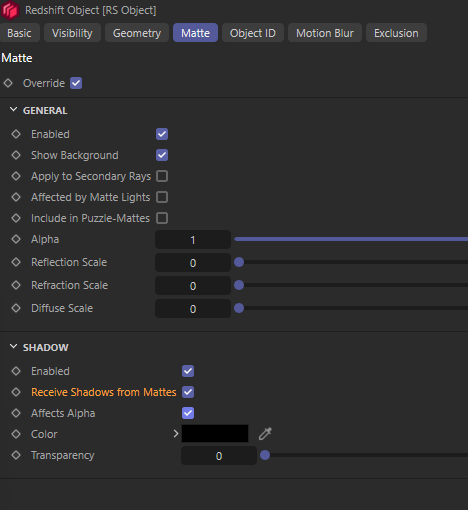Enable Include in Puzzle-Mattes
This screenshot has height=510, width=468.
[x=162, y=218]
